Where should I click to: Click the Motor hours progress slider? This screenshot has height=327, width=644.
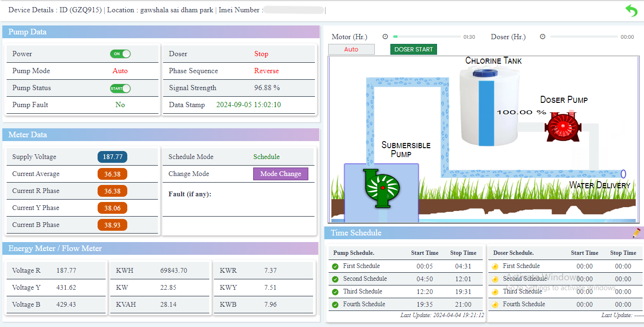point(427,37)
